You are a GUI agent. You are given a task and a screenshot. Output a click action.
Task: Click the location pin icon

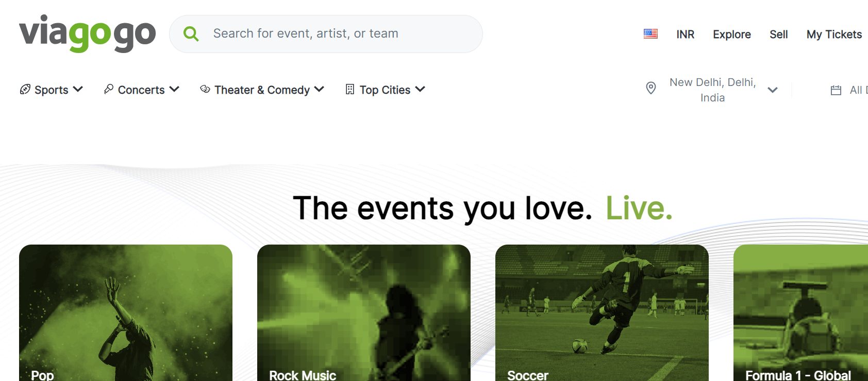click(650, 88)
